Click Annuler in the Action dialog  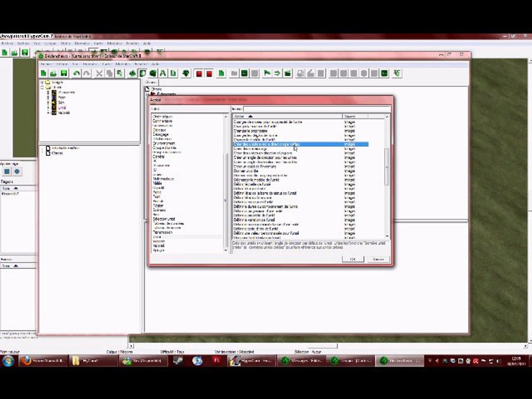click(x=378, y=259)
